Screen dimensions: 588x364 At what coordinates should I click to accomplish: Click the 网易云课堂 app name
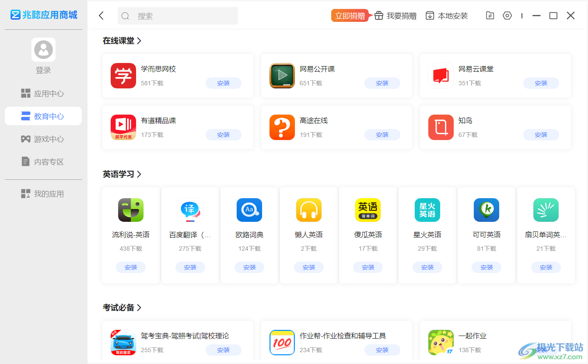click(x=476, y=69)
